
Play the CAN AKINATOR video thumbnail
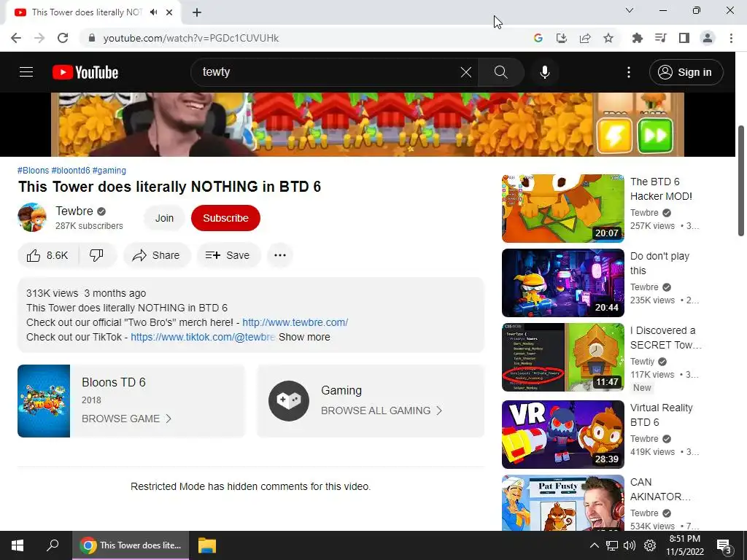pyautogui.click(x=562, y=502)
